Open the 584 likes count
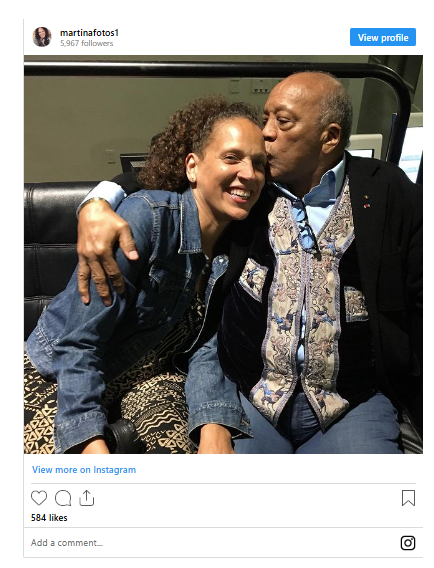 pos(49,518)
